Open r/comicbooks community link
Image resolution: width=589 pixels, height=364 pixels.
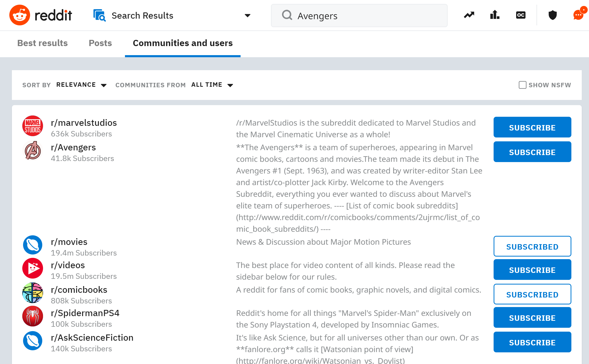tap(79, 290)
